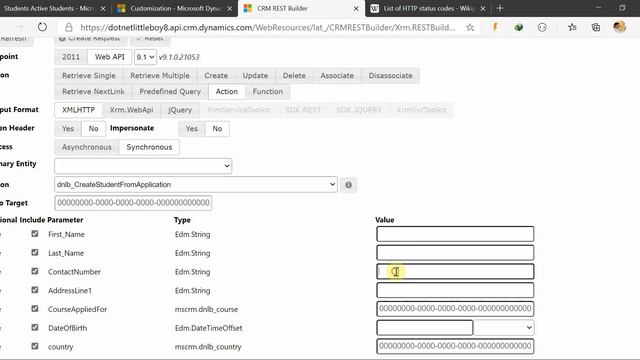Select the Function request type
This screenshot has width=640, height=360.
coord(267,91)
